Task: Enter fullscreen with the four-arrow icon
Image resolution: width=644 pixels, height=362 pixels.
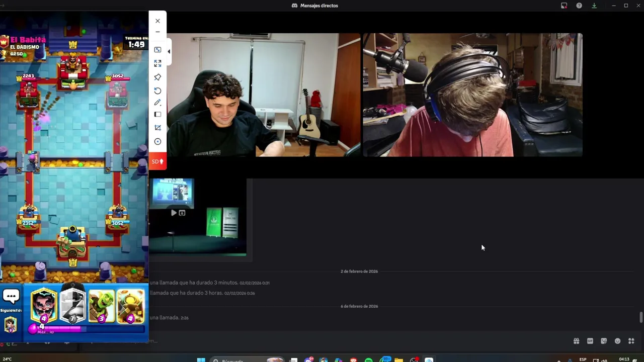Action: [157, 63]
